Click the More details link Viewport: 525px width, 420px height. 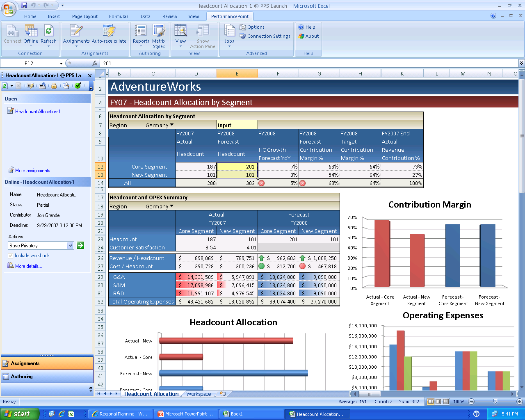coord(28,266)
